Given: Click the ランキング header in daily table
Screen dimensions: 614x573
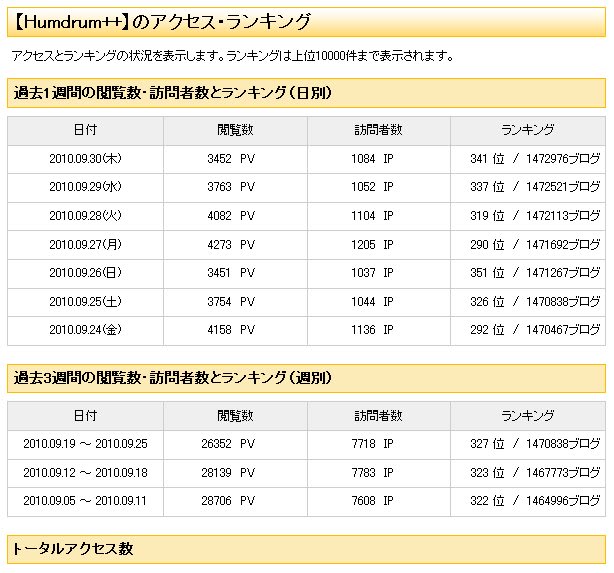Looking at the screenshot, I should (528, 130).
